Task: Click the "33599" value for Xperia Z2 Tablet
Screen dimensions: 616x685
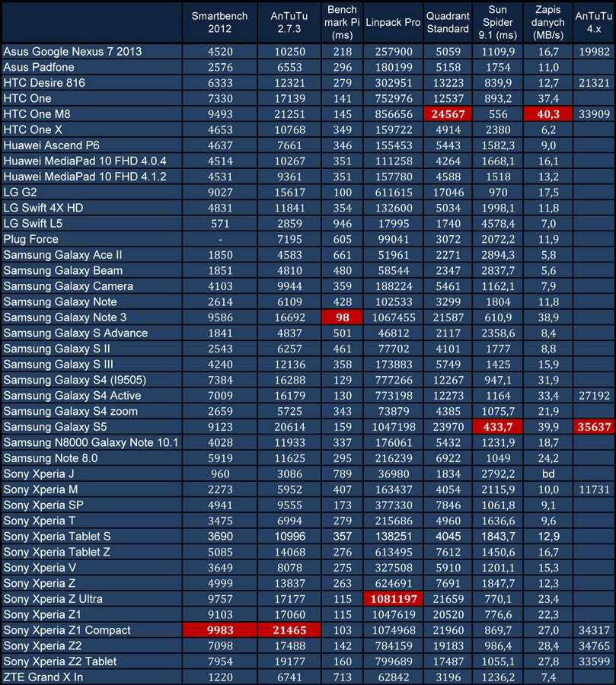Action: (594, 661)
